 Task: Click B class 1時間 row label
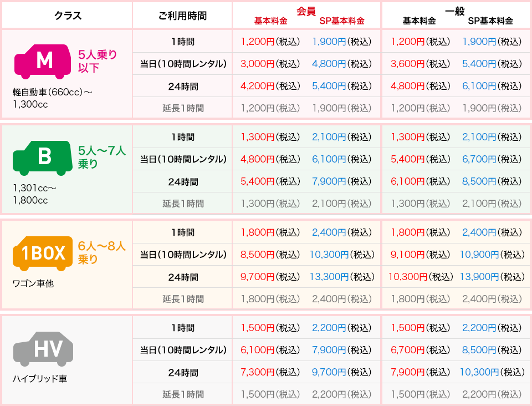(x=183, y=137)
